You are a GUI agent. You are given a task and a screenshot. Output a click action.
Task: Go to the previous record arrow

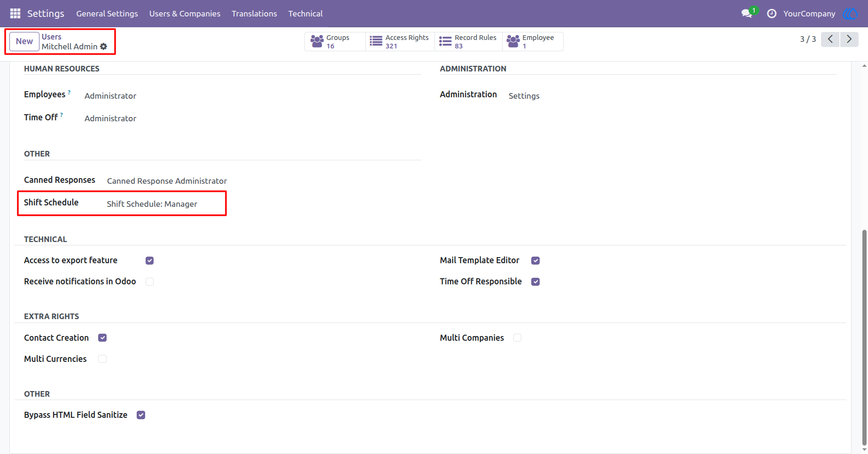(x=830, y=39)
